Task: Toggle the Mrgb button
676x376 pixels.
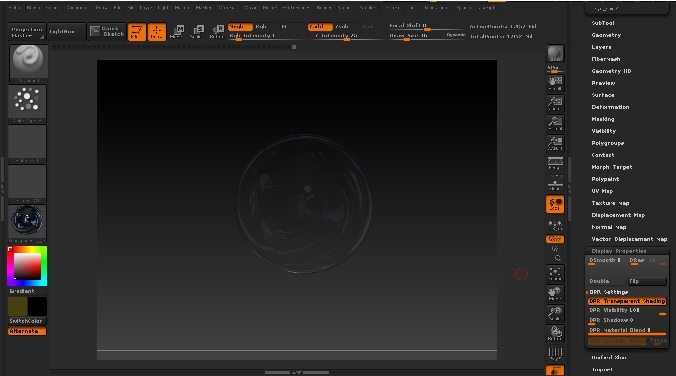Action: point(240,27)
